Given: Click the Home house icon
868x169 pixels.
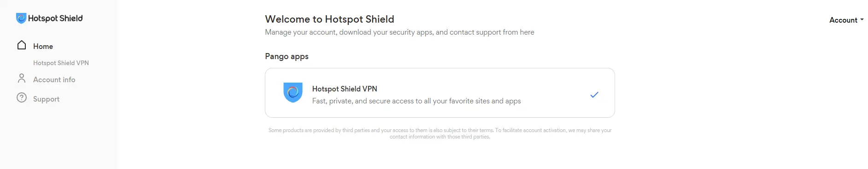Looking at the screenshot, I should point(22,45).
